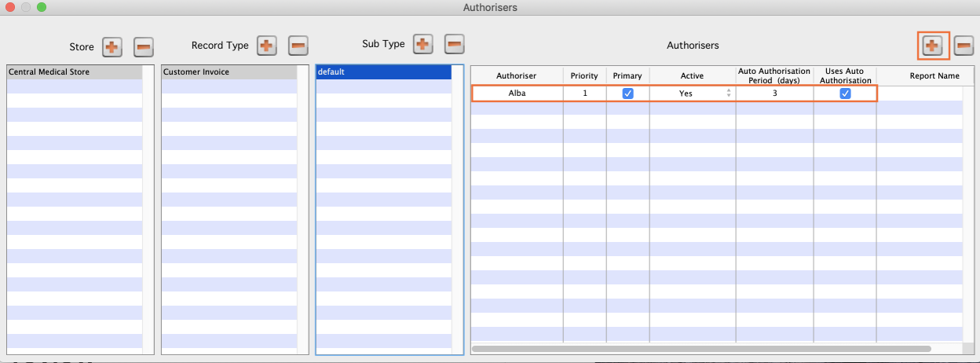Remove authoriser using minus icon
The image size is (980, 363).
pyautogui.click(x=964, y=46)
